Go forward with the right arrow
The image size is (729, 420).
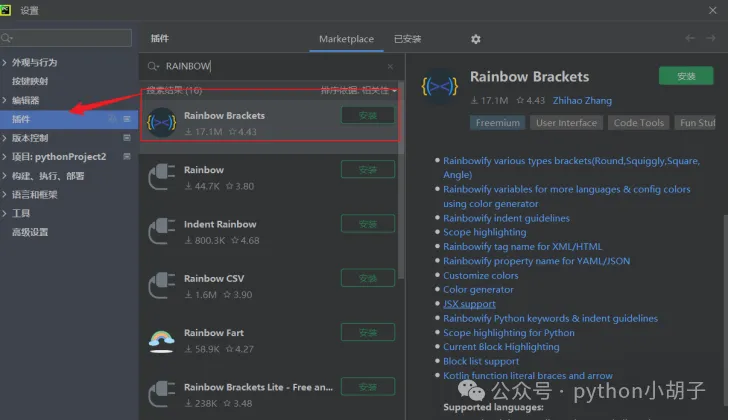click(711, 38)
